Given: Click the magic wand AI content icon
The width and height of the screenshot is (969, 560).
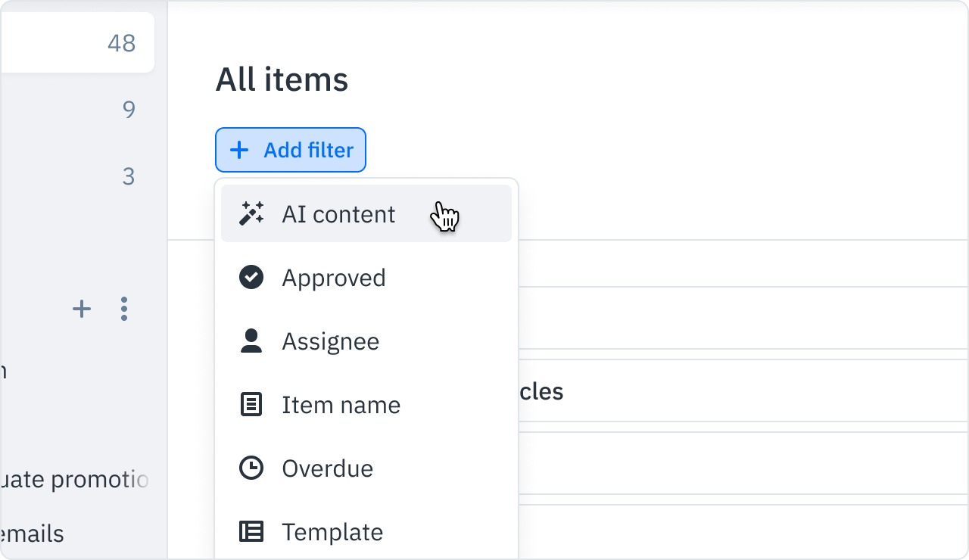Looking at the screenshot, I should 251,214.
